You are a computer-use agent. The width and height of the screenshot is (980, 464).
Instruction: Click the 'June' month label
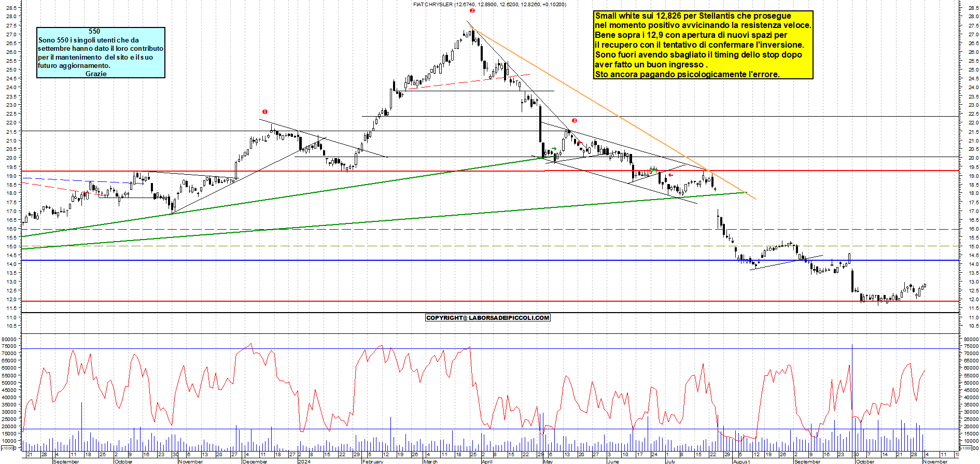[613, 461]
